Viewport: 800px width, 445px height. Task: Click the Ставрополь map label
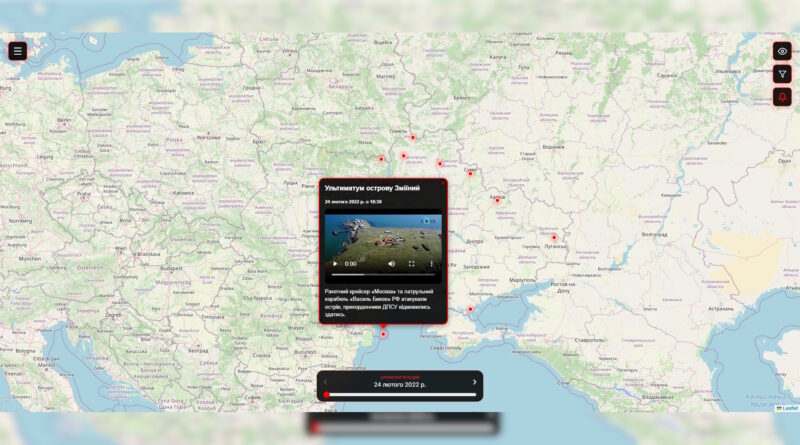(589, 340)
